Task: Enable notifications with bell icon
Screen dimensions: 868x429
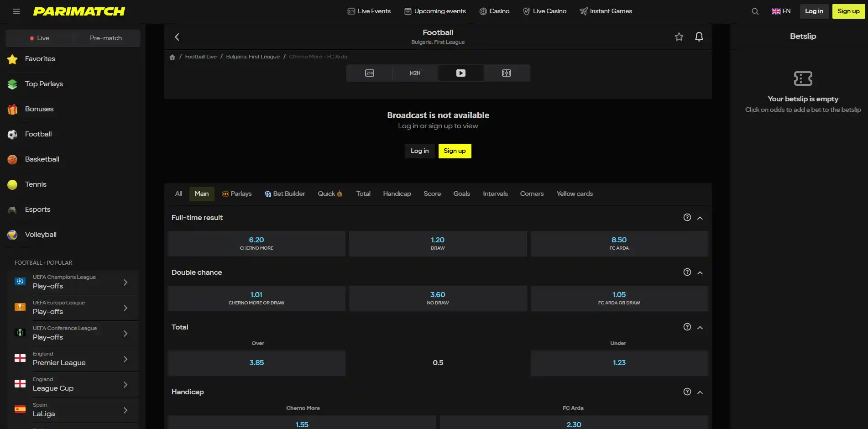Action: 699,37
